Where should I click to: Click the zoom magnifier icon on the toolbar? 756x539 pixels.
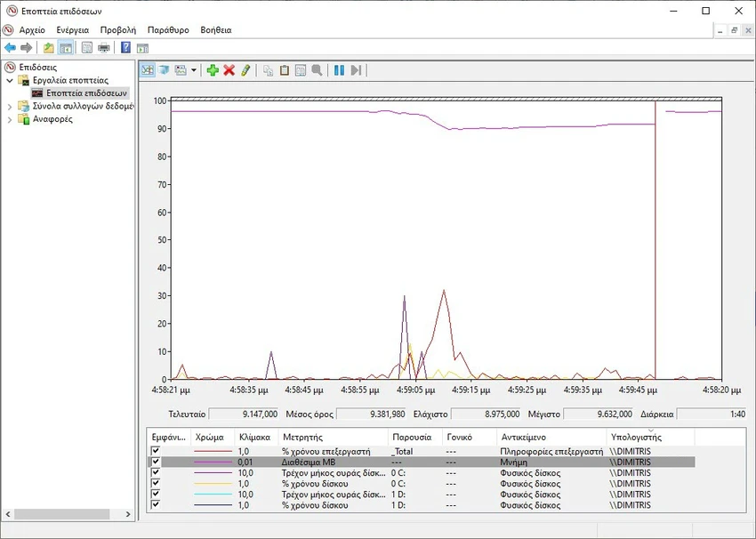tap(317, 70)
